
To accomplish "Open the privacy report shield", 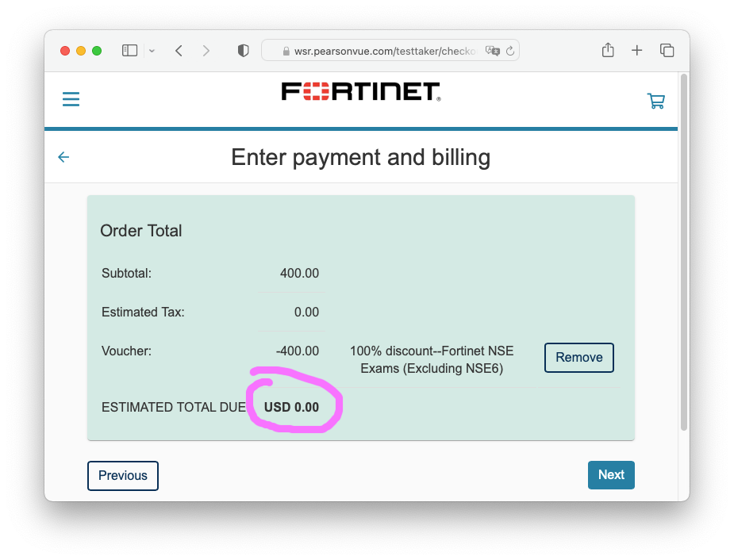I will [x=244, y=51].
